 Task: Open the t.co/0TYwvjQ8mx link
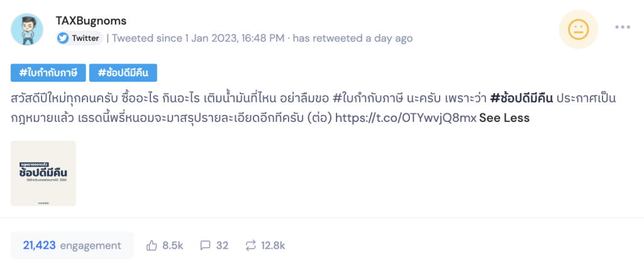click(x=406, y=118)
